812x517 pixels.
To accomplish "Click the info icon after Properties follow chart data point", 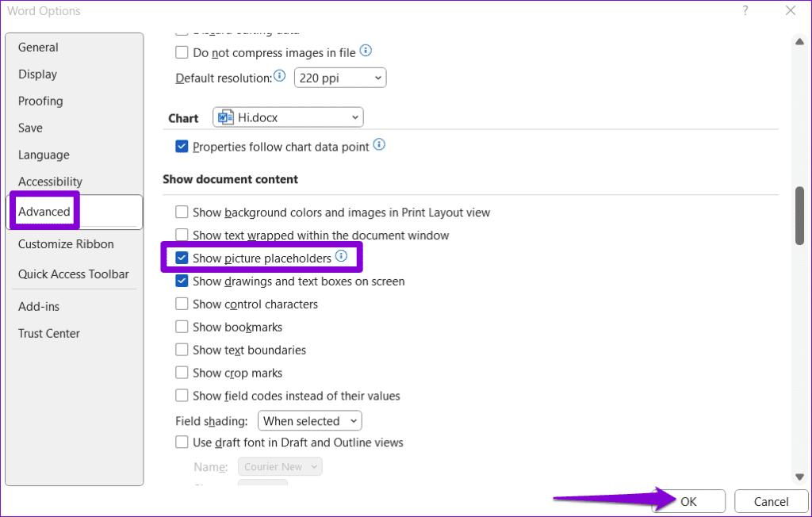I will click(x=378, y=146).
